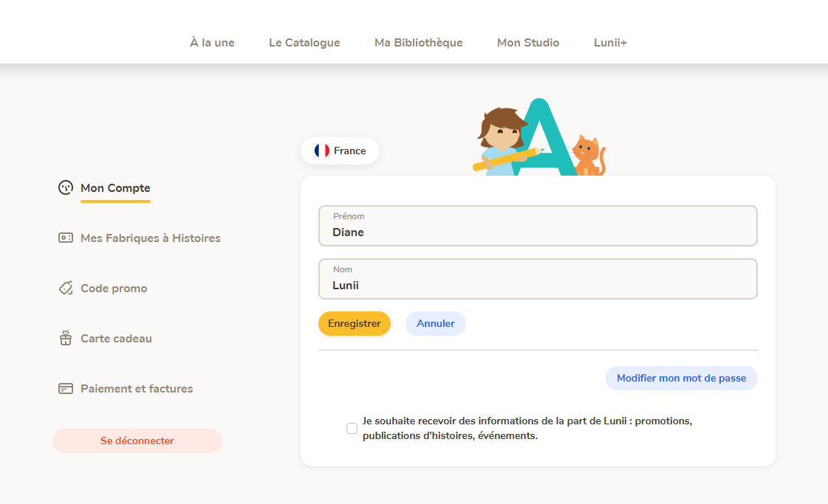This screenshot has height=504, width=828.
Task: Click the Mes Fabriques à Histoires device icon
Action: tap(66, 238)
